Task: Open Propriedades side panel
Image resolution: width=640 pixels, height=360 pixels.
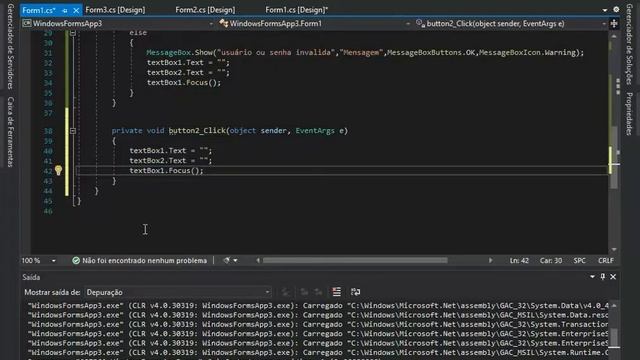Action: click(x=629, y=114)
